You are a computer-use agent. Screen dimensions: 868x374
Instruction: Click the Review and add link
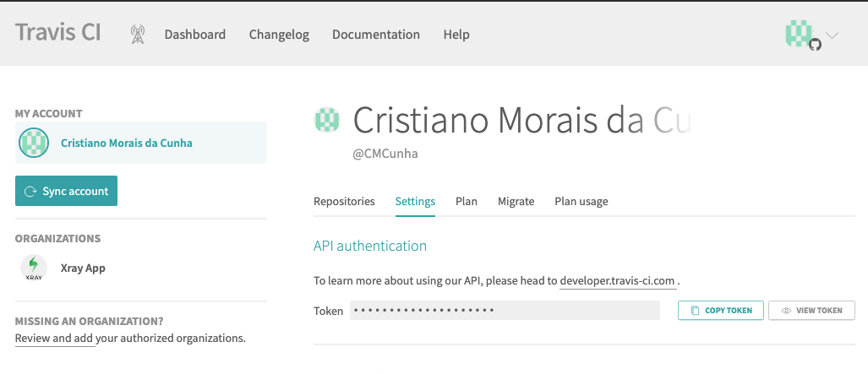tap(55, 338)
